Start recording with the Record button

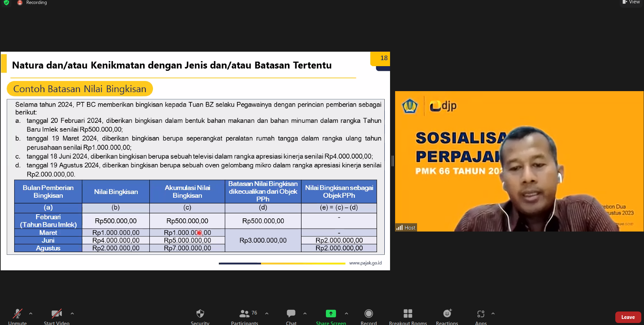coord(368,314)
